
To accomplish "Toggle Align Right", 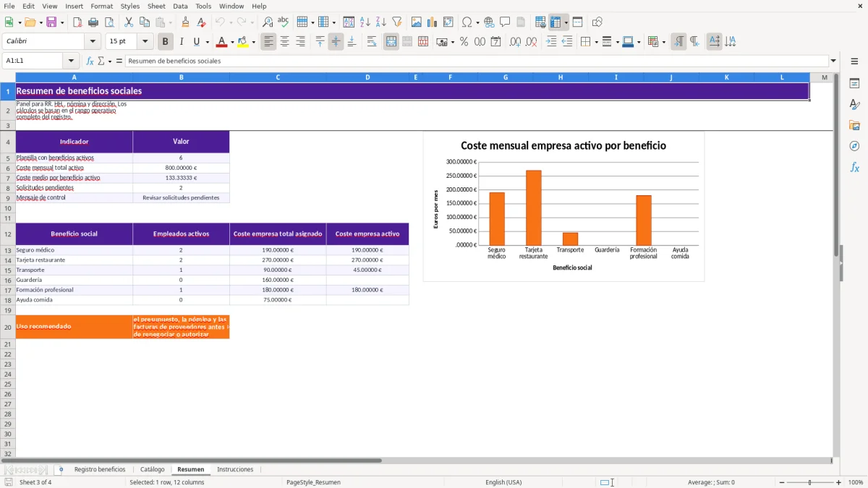I will pos(300,42).
